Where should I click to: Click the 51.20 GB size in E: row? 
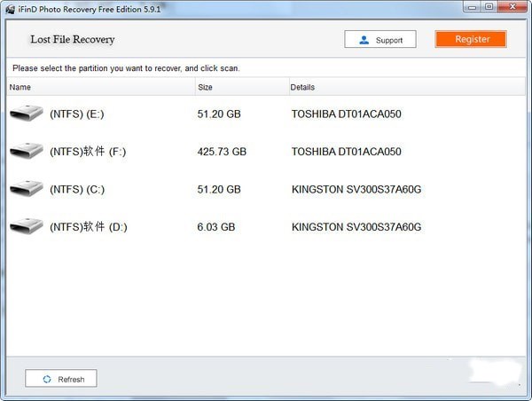tap(219, 114)
